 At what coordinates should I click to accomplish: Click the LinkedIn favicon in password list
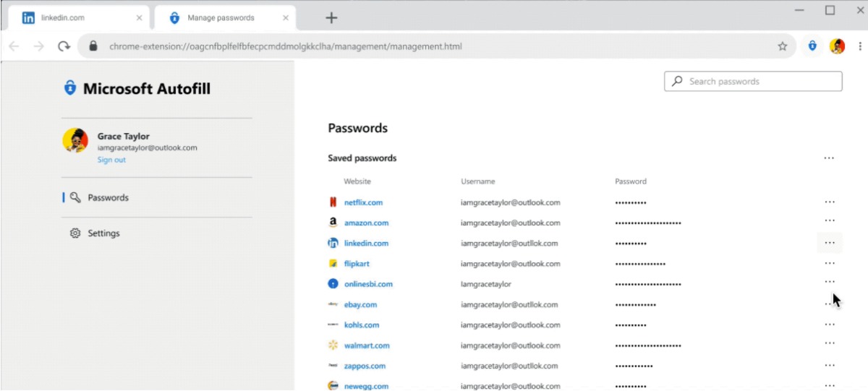tap(333, 243)
